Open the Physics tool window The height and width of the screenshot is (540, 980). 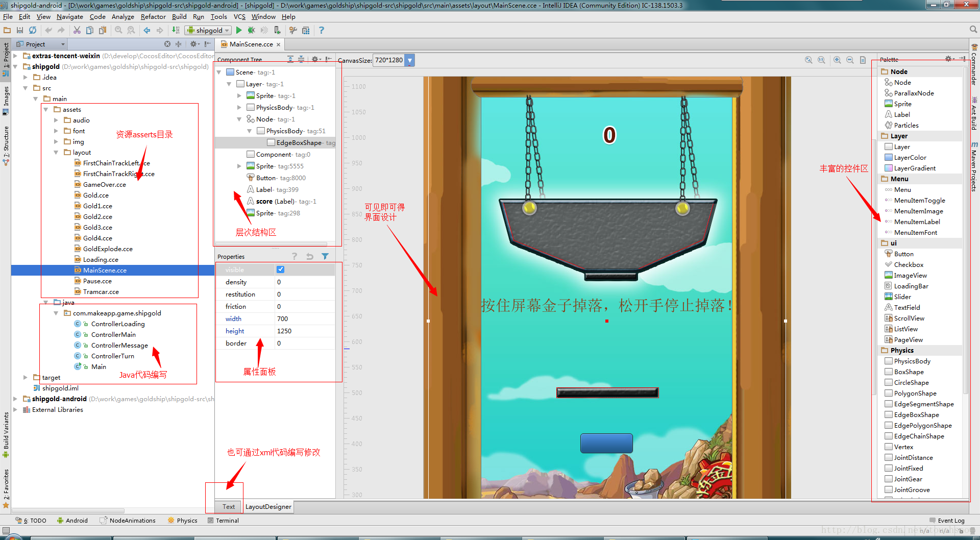[182, 520]
